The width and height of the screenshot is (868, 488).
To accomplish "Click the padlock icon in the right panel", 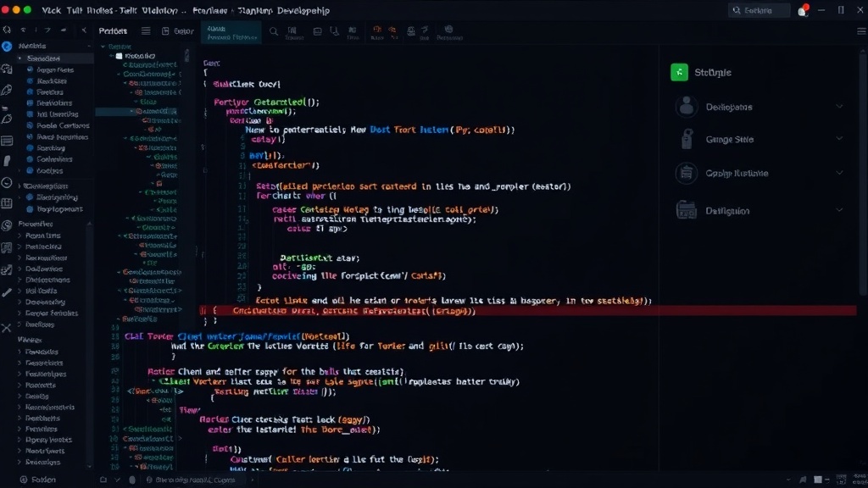I will tap(687, 140).
